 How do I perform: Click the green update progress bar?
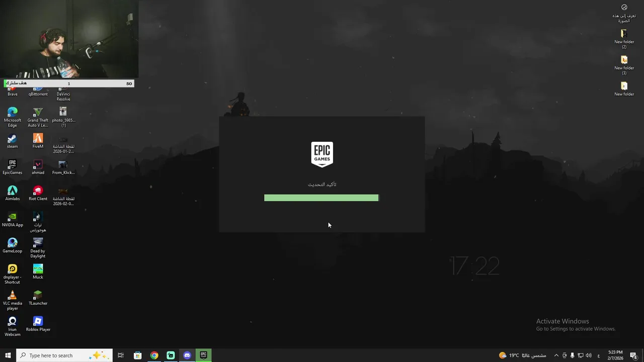321,198
